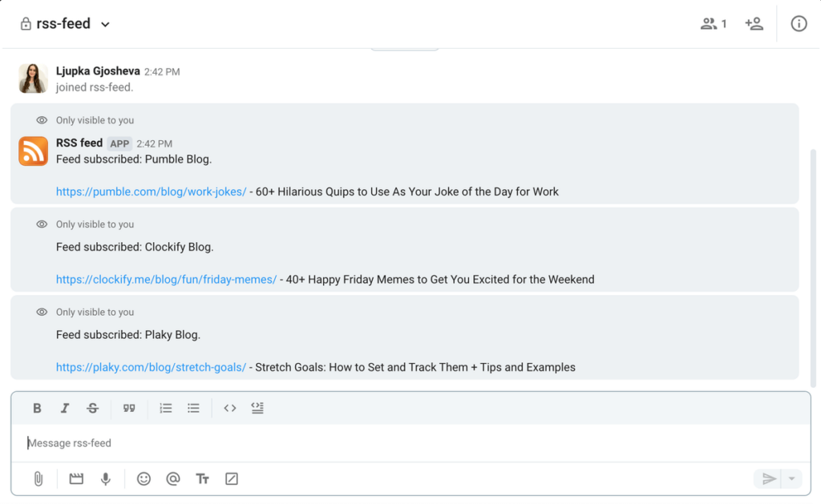Apply strikethrough formatting

click(93, 408)
